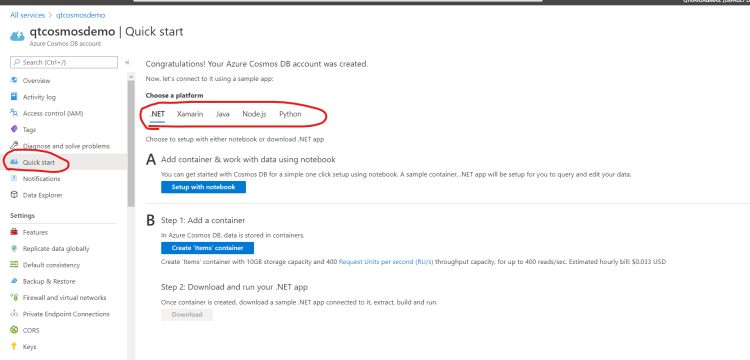This screenshot has width=750, height=360.
Task: Click the Backup & Restore cloud icon
Action: pos(14,281)
